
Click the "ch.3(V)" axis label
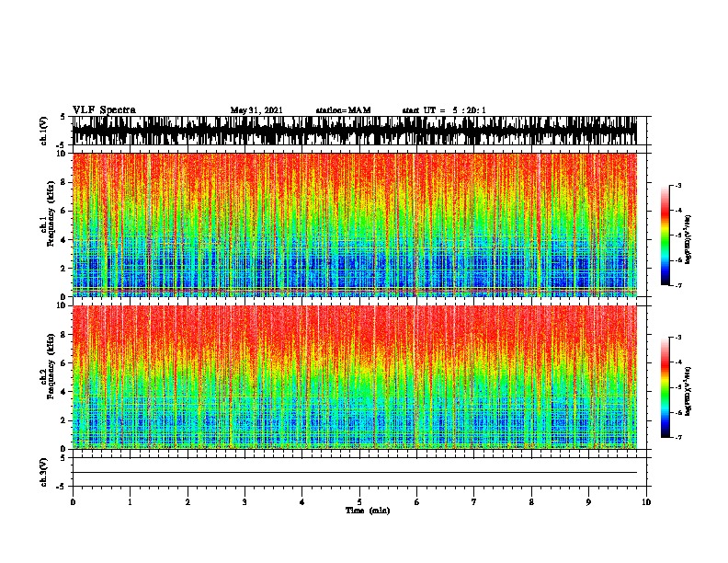(x=44, y=472)
